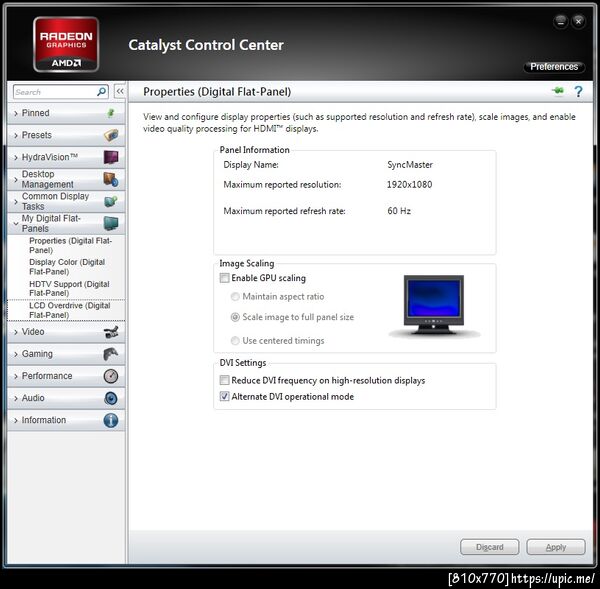Click the Audio speaker icon
600x589 pixels.
coord(111,398)
